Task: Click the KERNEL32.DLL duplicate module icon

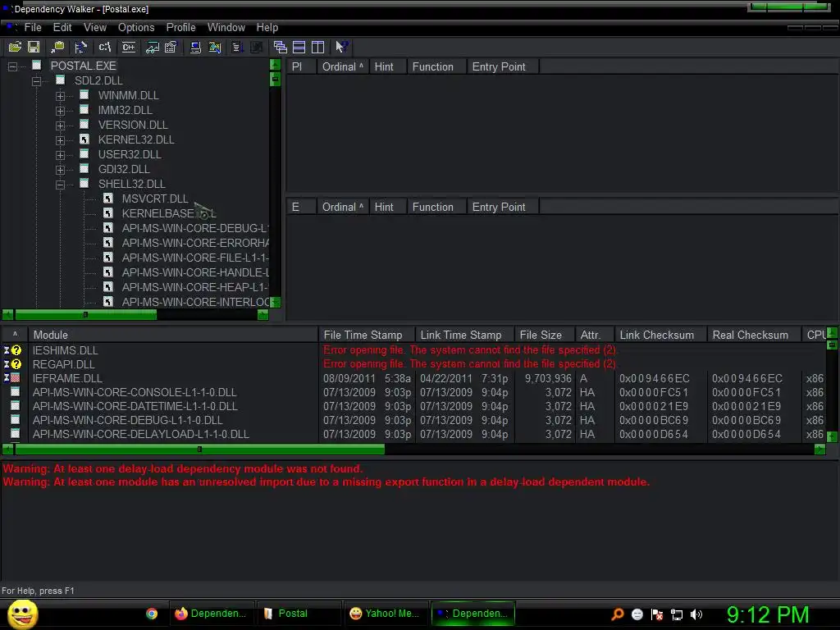Action: 84,139
